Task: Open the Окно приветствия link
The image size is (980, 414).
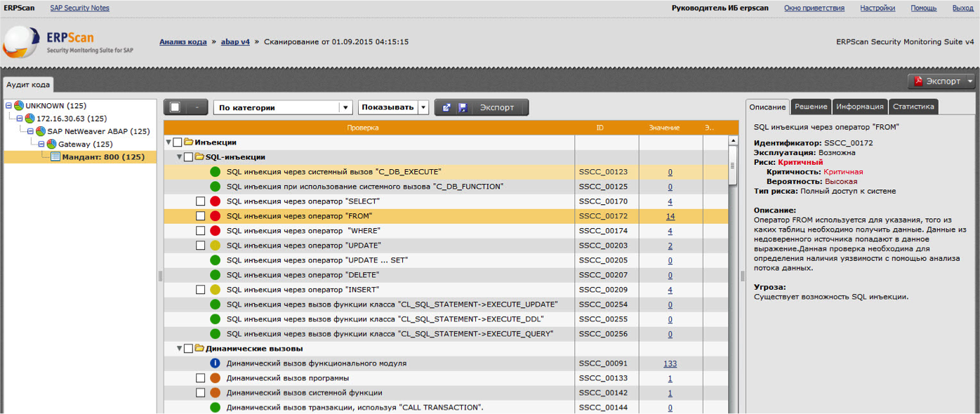Action: tap(814, 8)
